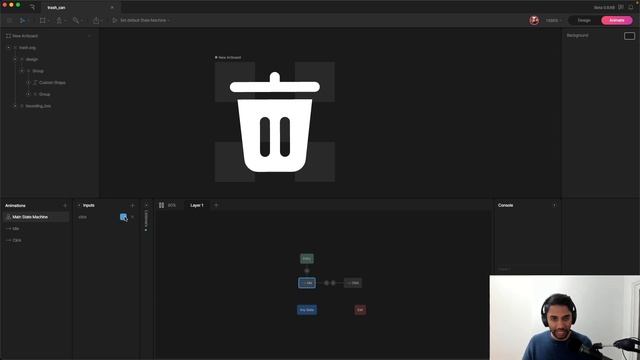Collapse the Inputs panel chevron

[79, 205]
